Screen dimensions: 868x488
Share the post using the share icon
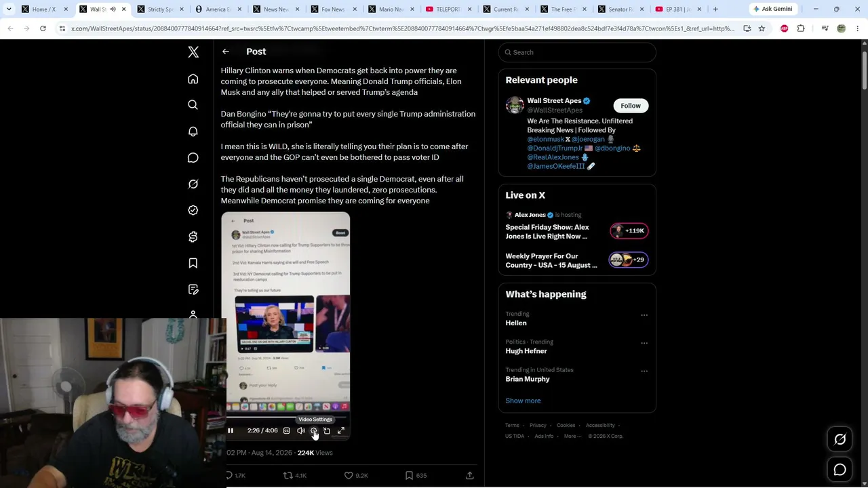point(469,476)
